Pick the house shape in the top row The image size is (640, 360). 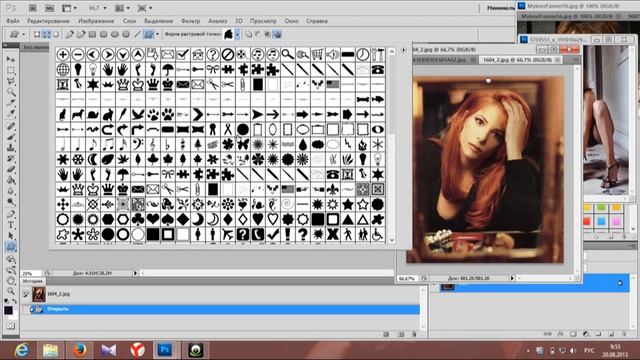(x=198, y=54)
